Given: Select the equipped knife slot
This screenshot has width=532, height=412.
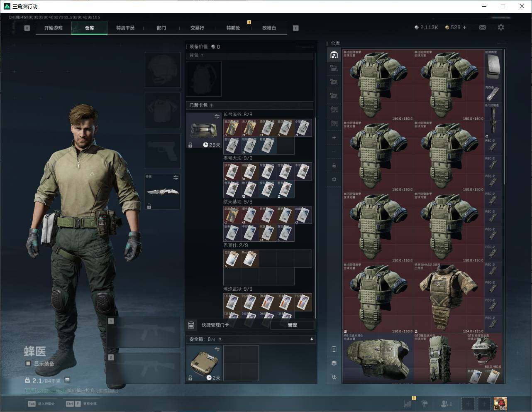Looking at the screenshot, I should 163,191.
